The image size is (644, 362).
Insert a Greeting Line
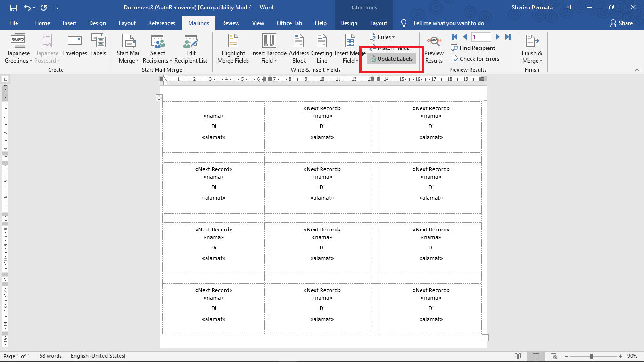(x=322, y=49)
